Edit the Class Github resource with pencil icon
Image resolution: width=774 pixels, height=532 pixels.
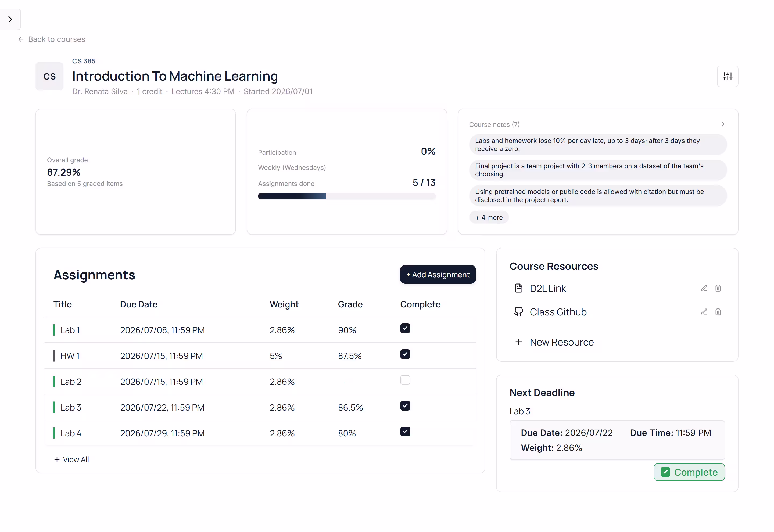pyautogui.click(x=704, y=312)
